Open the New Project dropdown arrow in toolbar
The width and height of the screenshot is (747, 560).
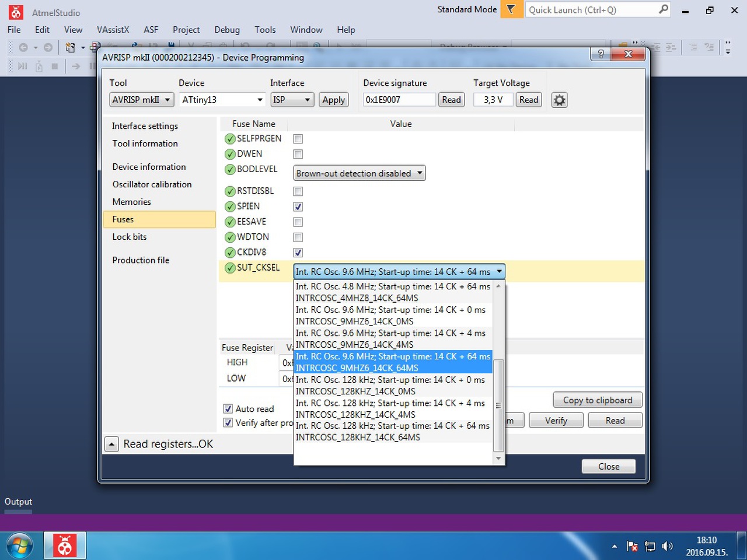pos(83,47)
